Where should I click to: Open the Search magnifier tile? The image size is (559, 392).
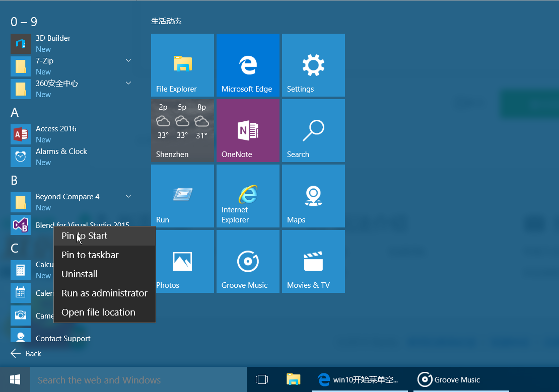313,130
